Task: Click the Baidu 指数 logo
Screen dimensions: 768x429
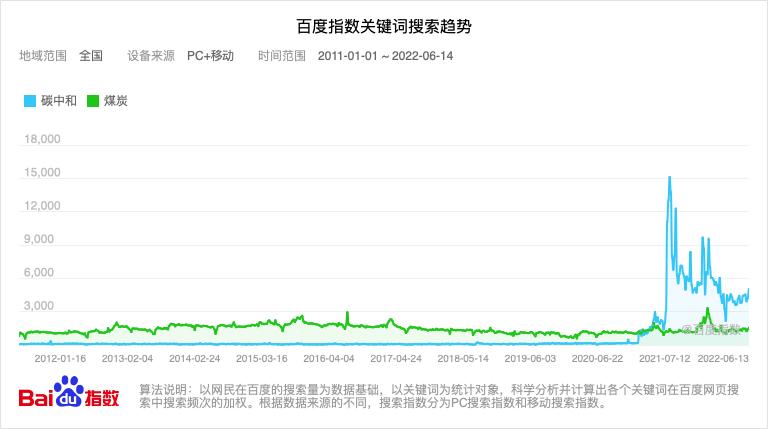Action: (x=69, y=392)
